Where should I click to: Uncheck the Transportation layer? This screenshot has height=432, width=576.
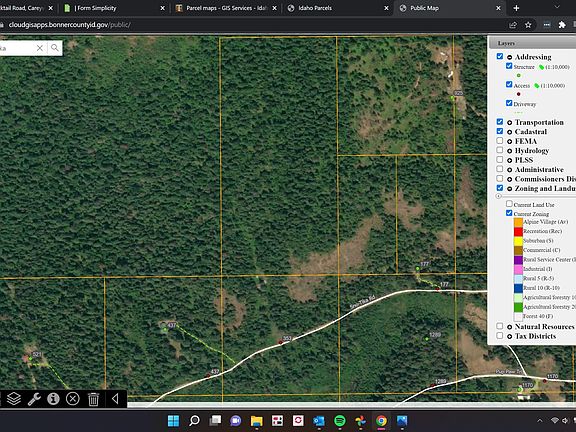[500, 122]
